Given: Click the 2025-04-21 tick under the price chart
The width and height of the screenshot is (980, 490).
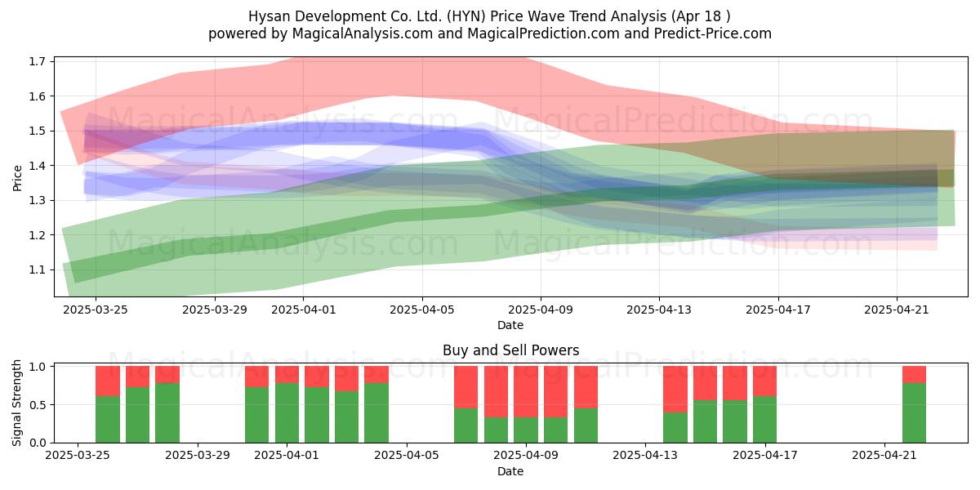Looking at the screenshot, I should tap(897, 310).
